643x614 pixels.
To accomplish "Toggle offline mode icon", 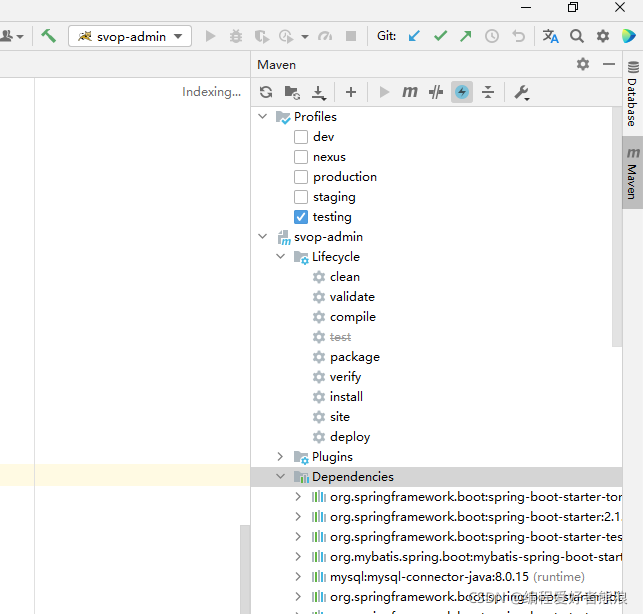I will pyautogui.click(x=436, y=92).
